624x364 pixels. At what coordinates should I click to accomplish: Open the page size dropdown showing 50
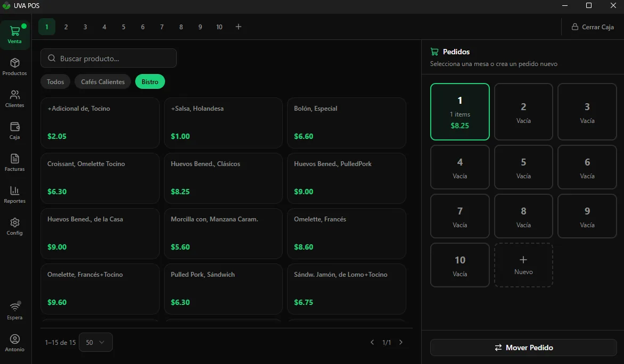(95, 342)
